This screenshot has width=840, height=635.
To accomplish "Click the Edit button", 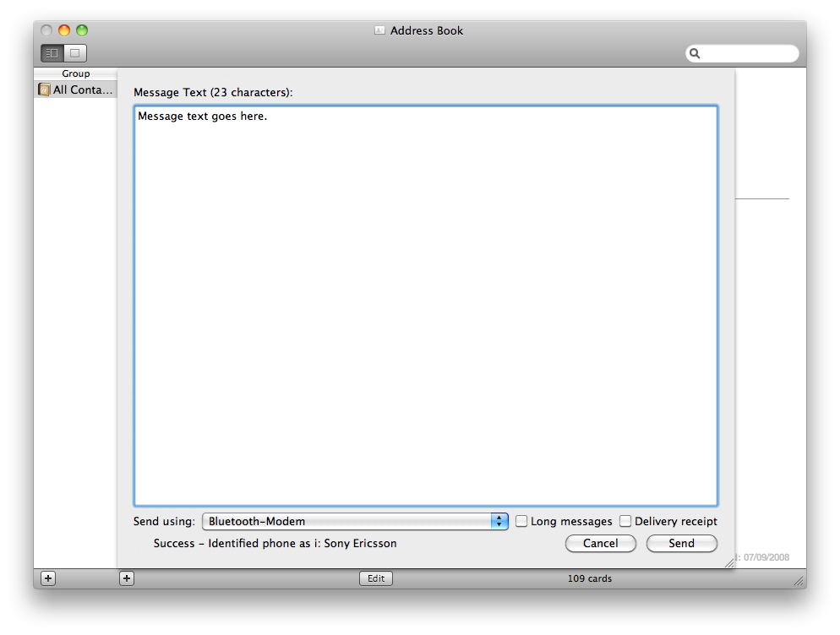I will 376,578.
